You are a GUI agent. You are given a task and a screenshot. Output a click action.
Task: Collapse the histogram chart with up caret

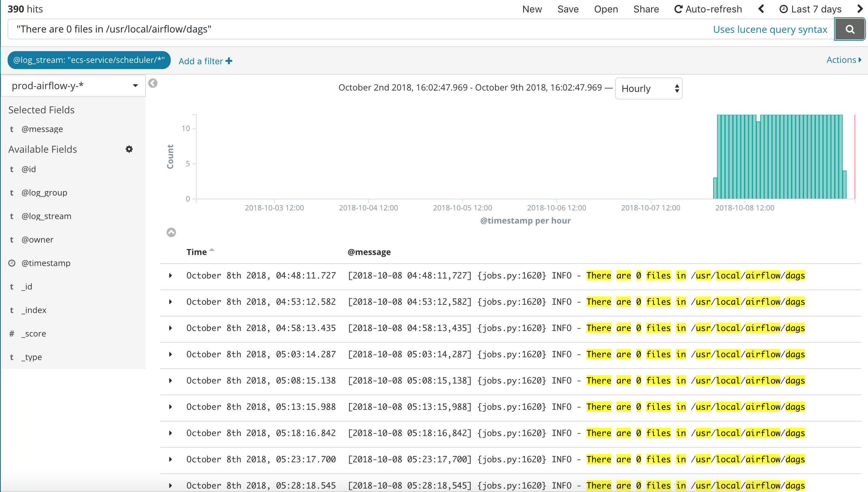171,232
